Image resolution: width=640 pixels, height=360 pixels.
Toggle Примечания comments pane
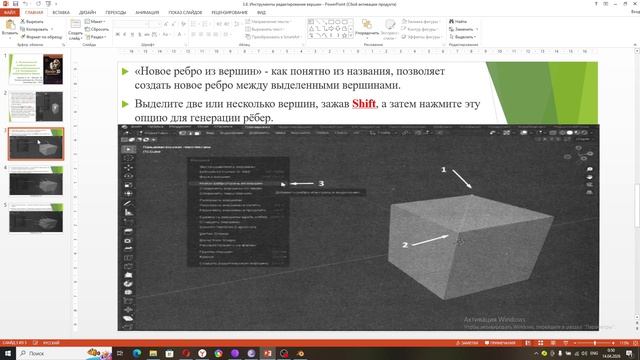click(500, 343)
